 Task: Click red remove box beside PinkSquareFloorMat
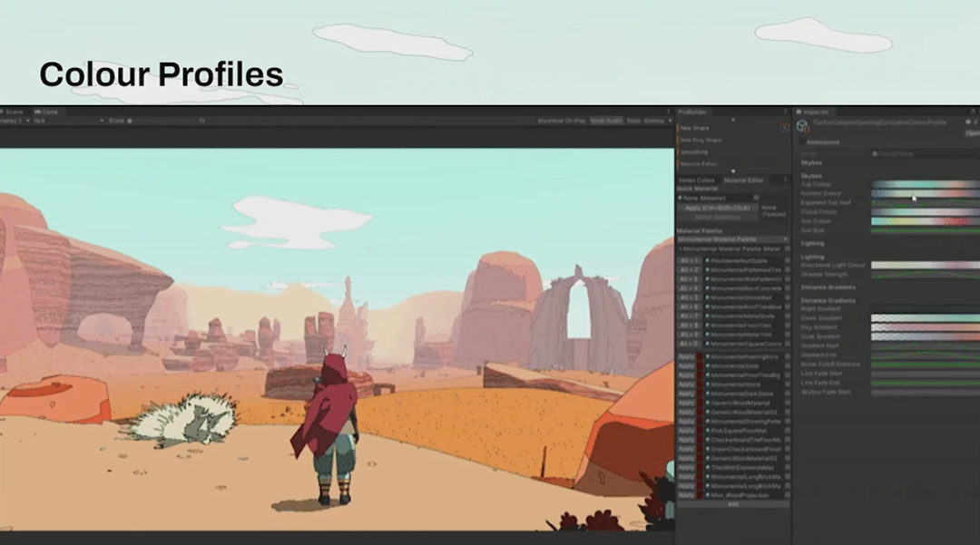point(700,431)
